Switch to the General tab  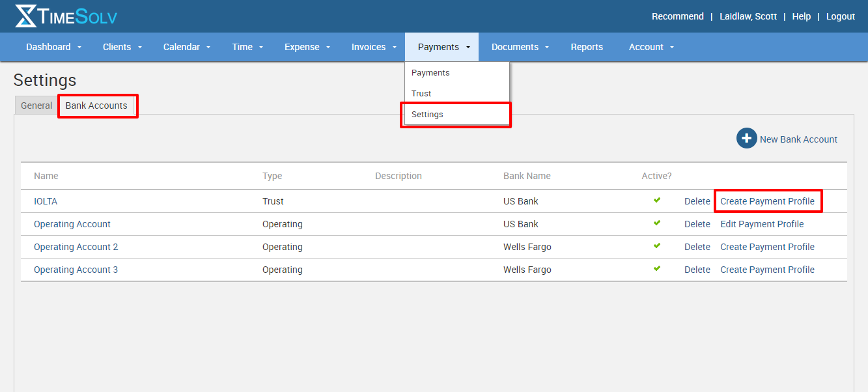coord(36,105)
